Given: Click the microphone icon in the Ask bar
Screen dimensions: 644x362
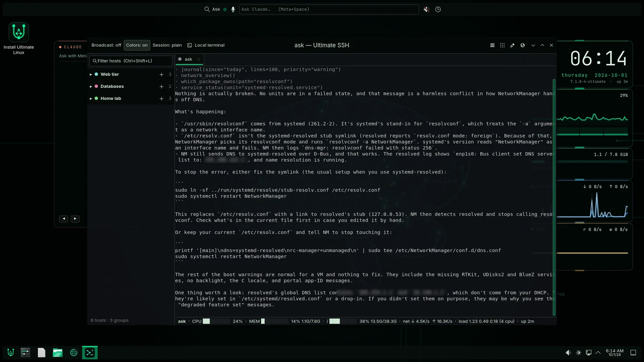Looking at the screenshot, I should [x=233, y=9].
